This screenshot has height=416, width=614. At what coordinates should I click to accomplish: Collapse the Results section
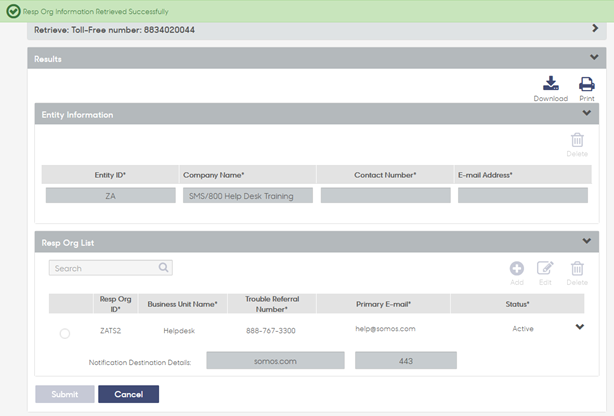point(594,57)
